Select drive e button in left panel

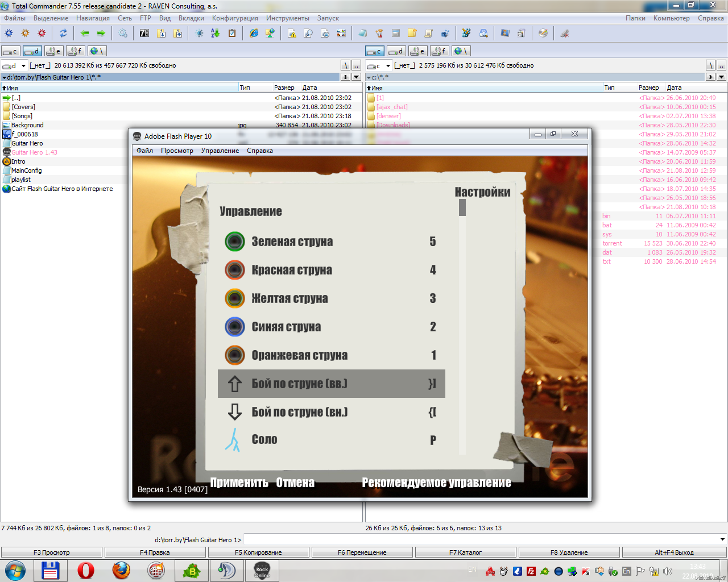pyautogui.click(x=54, y=51)
